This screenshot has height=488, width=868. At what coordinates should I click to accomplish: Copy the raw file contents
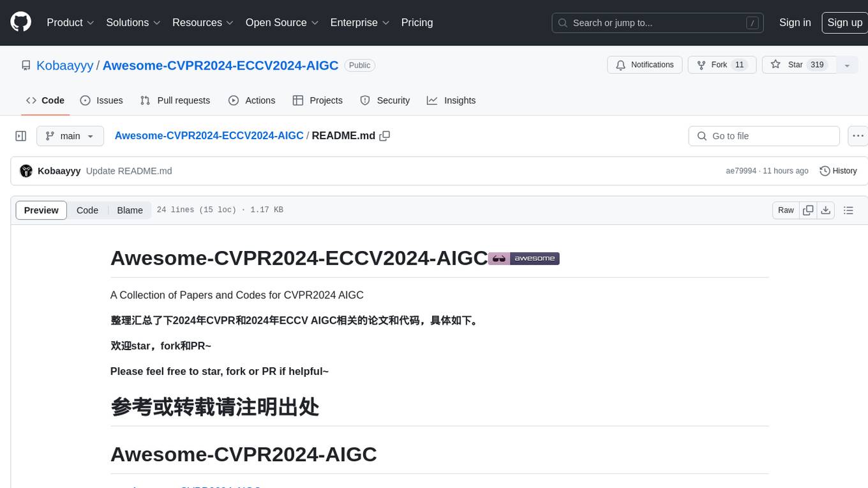tap(808, 210)
